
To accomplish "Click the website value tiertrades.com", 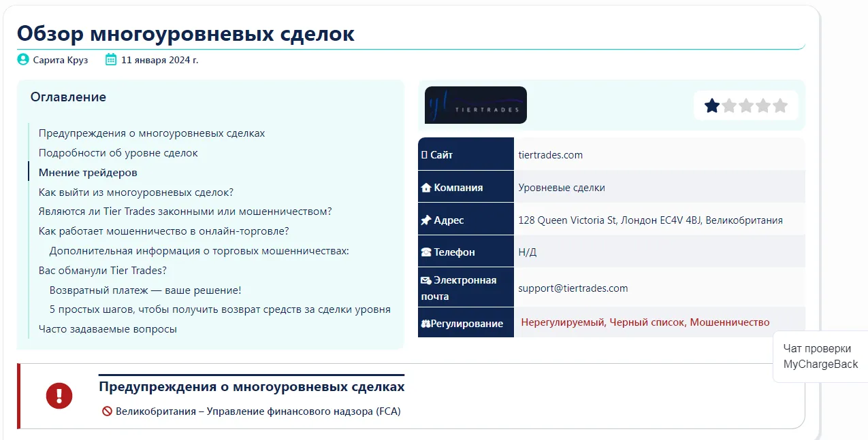I will (x=551, y=155).
